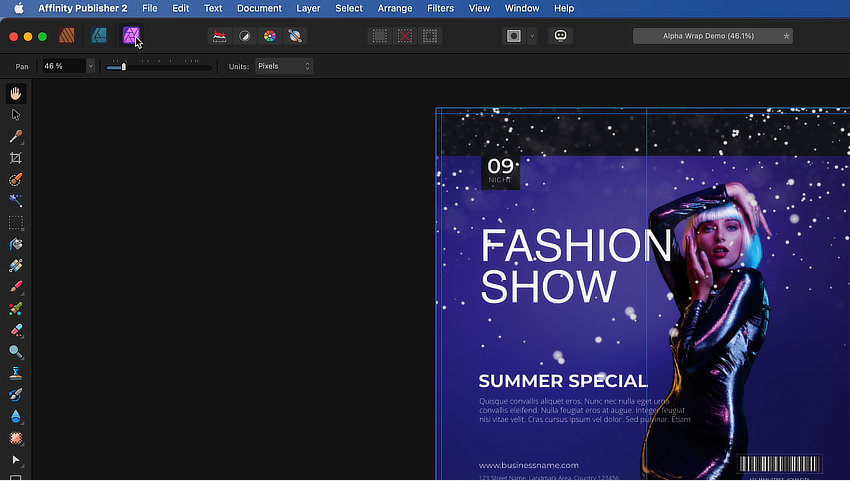This screenshot has height=481, width=850.
Task: Select the rectangular Marquee selection tool
Action: tap(16, 223)
